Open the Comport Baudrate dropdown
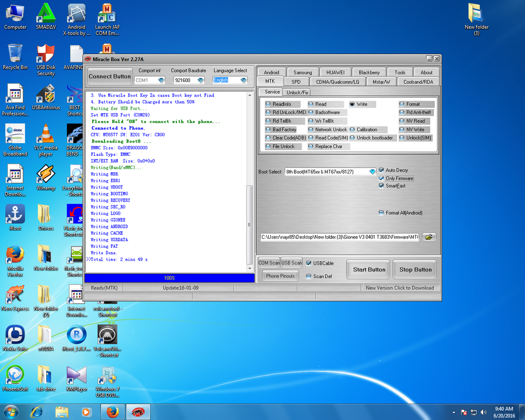The image size is (525, 420). pyautogui.click(x=200, y=80)
